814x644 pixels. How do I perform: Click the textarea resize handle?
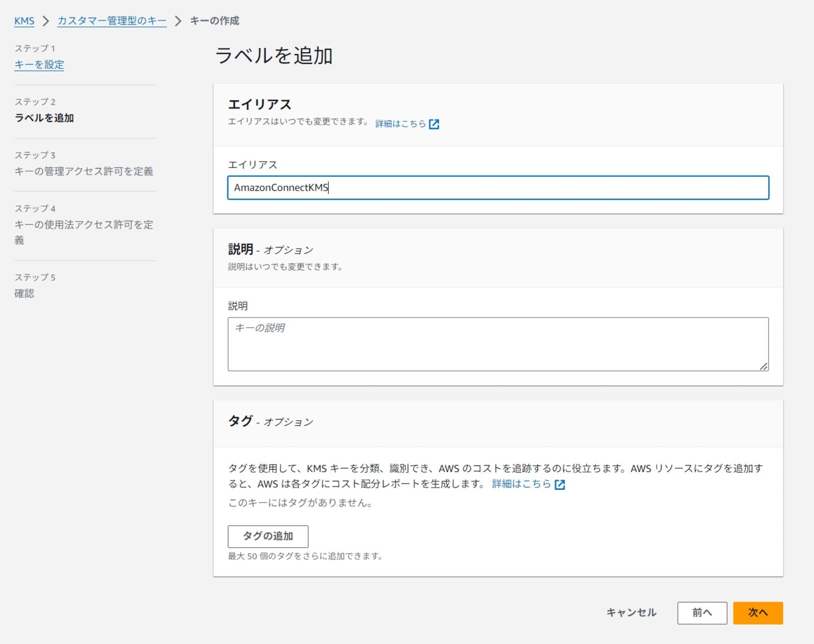pyautogui.click(x=764, y=366)
